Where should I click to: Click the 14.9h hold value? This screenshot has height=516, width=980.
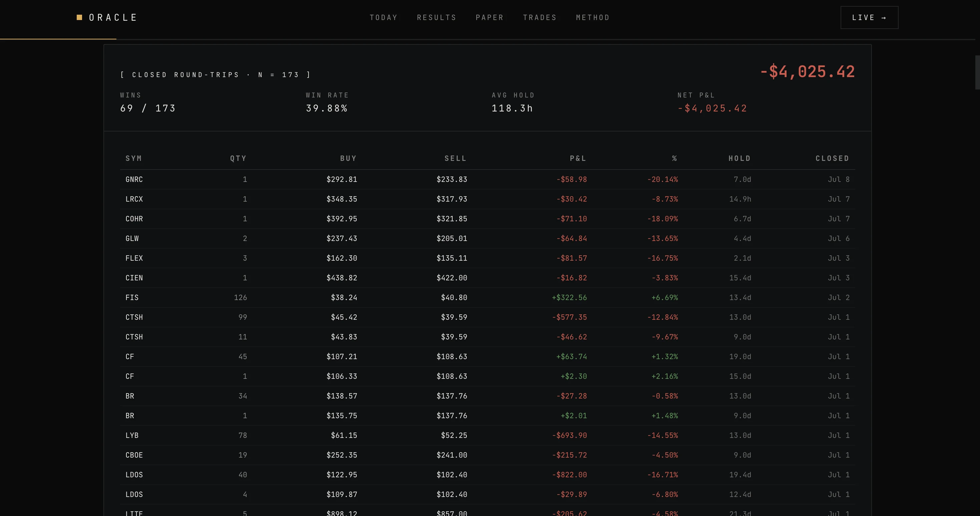[740, 199]
